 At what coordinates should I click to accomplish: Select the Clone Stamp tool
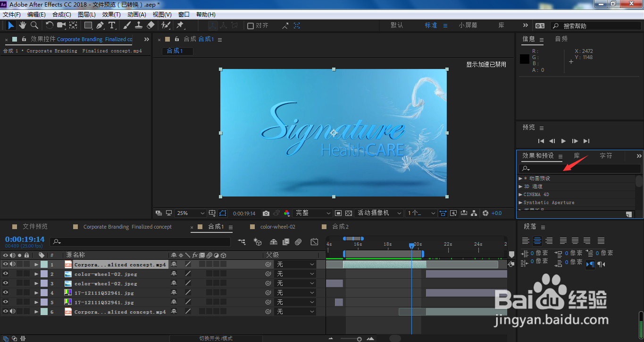139,25
